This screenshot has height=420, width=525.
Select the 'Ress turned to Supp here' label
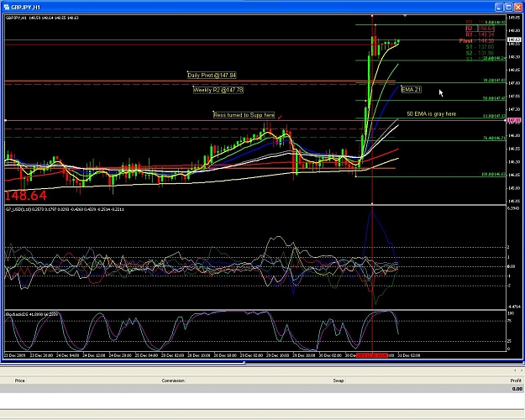[244, 115]
